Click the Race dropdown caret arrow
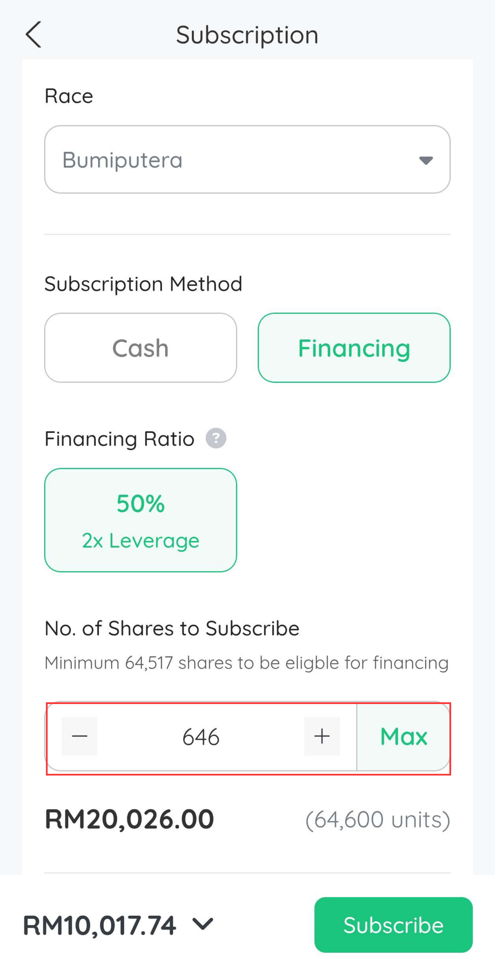 tap(426, 160)
